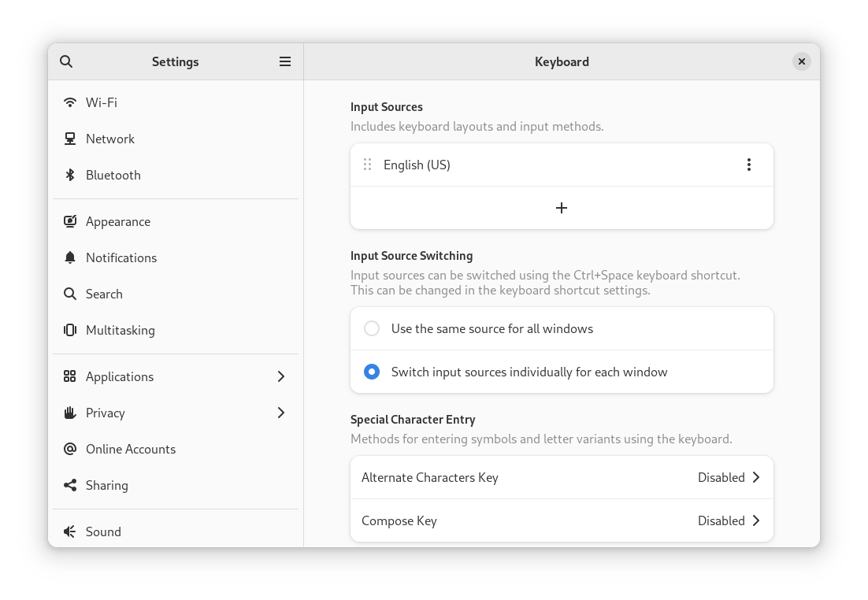Click the Multitasking icon
The image size is (868, 600).
(x=70, y=330)
